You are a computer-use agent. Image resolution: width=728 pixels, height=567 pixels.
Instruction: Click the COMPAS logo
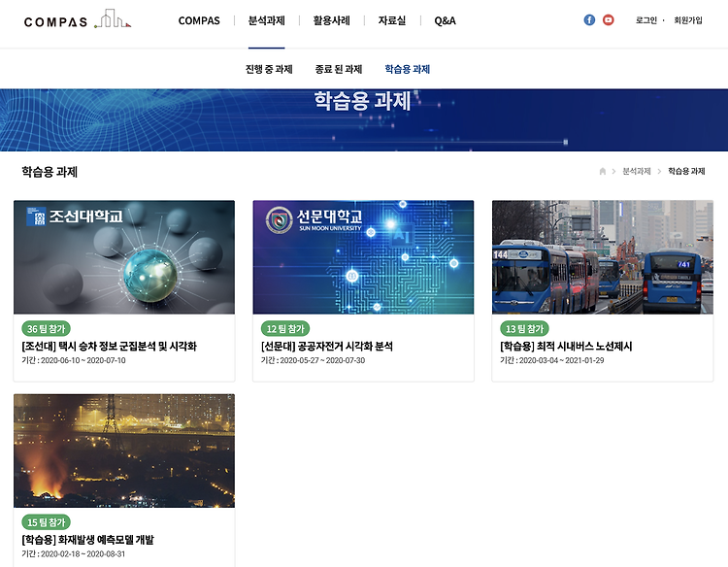pyautogui.click(x=78, y=19)
